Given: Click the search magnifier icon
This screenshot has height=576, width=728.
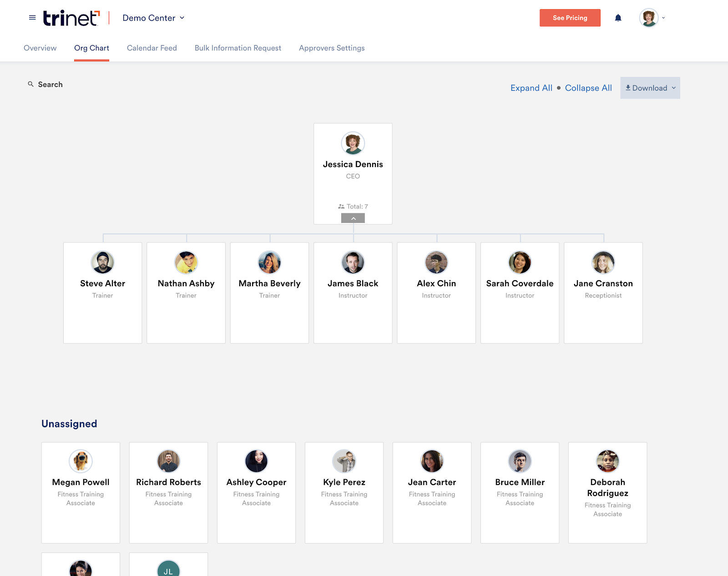Looking at the screenshot, I should [x=31, y=84].
